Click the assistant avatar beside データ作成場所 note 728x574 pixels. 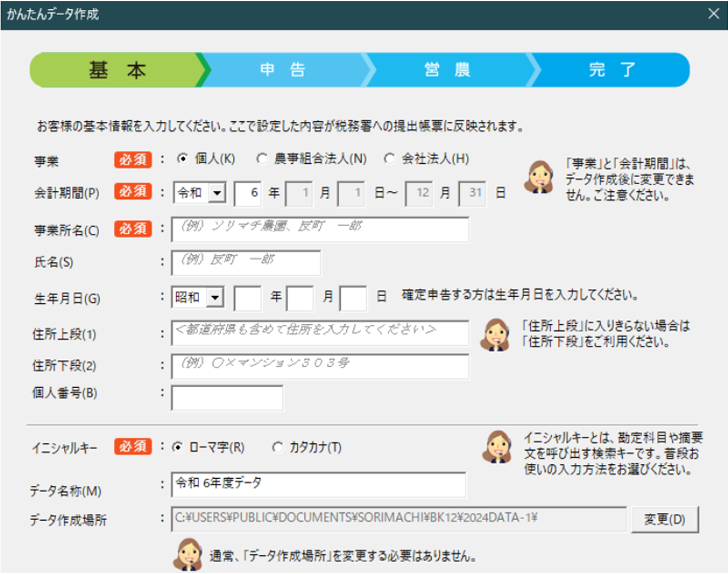click(x=188, y=553)
